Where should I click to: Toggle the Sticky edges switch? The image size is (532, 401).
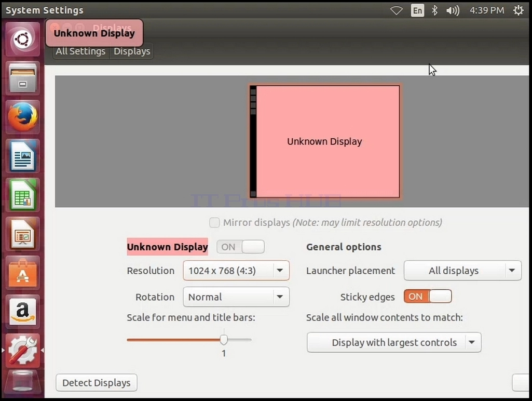428,297
